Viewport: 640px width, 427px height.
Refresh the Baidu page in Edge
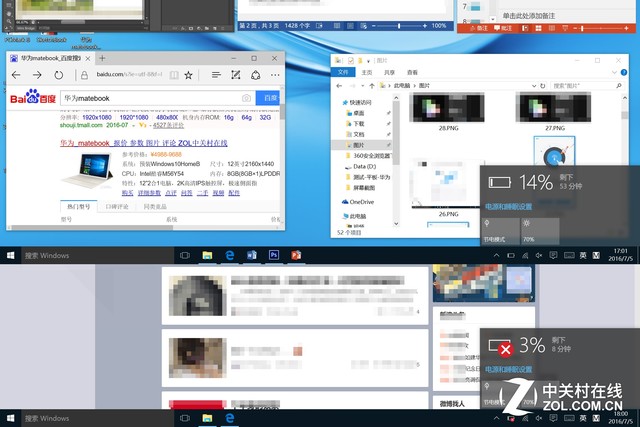[59, 75]
